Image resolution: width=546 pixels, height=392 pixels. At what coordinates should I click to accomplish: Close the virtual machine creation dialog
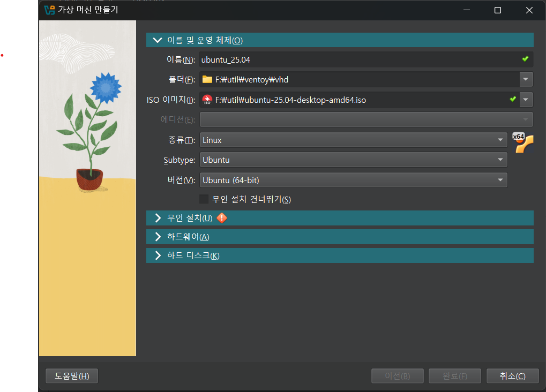529,10
